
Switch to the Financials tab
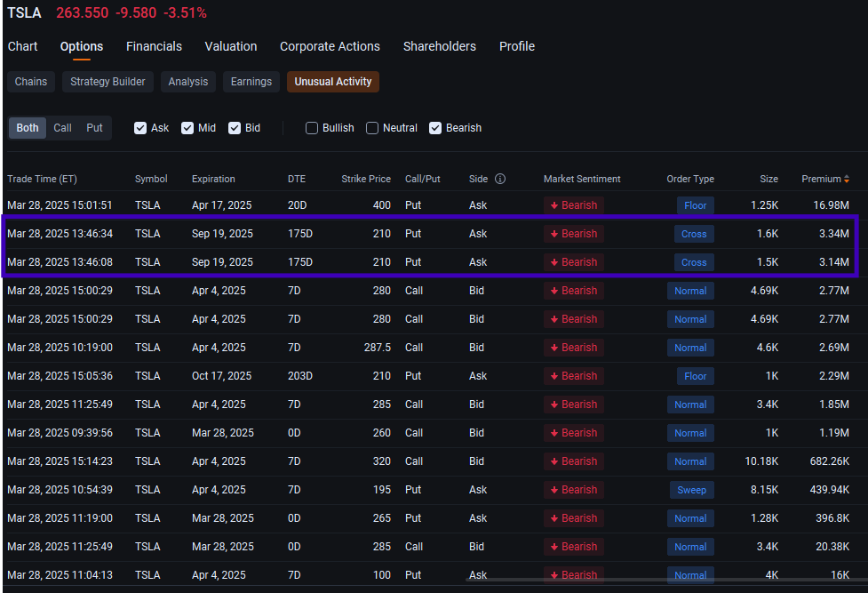[x=154, y=46]
